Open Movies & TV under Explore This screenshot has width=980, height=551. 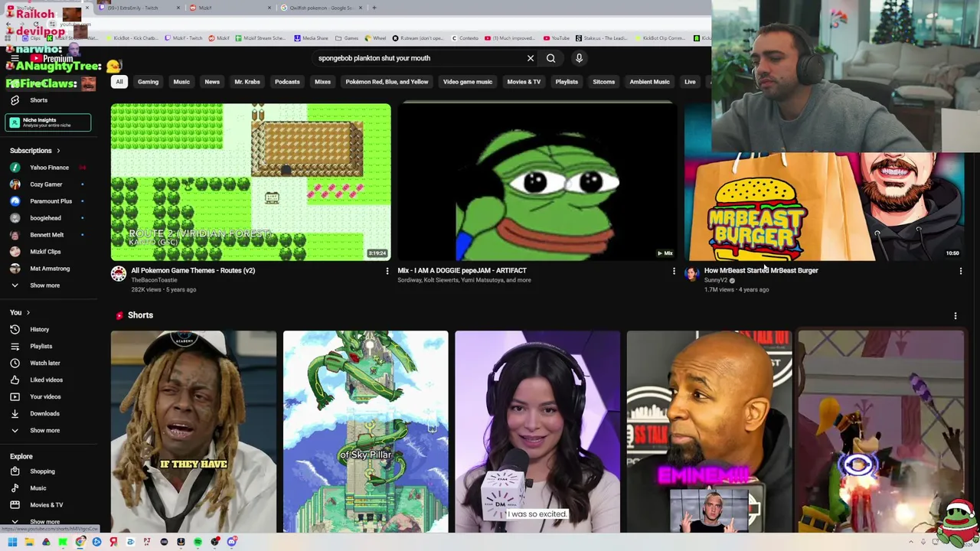[47, 505]
